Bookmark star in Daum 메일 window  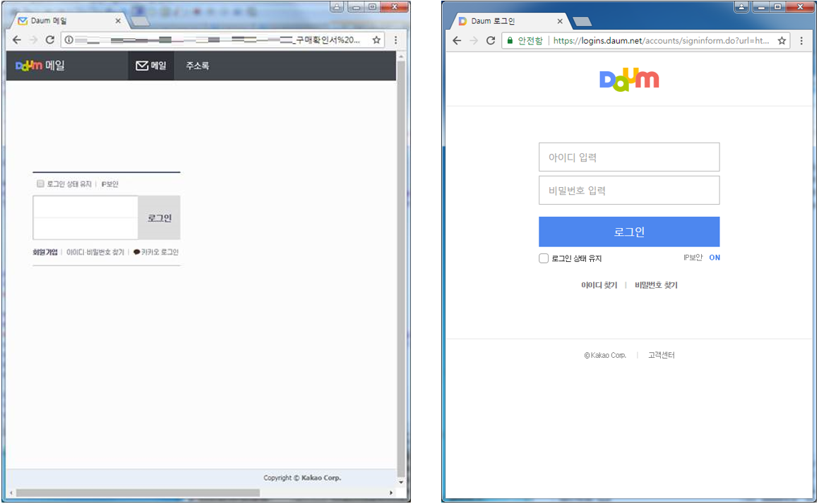[x=376, y=40]
